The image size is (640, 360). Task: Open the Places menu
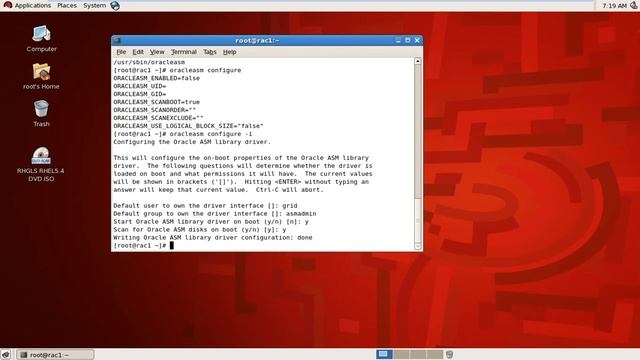pyautogui.click(x=67, y=5)
